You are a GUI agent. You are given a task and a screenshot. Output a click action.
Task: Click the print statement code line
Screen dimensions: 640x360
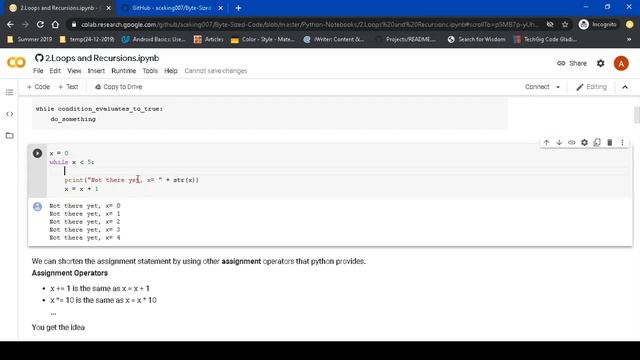click(131, 180)
